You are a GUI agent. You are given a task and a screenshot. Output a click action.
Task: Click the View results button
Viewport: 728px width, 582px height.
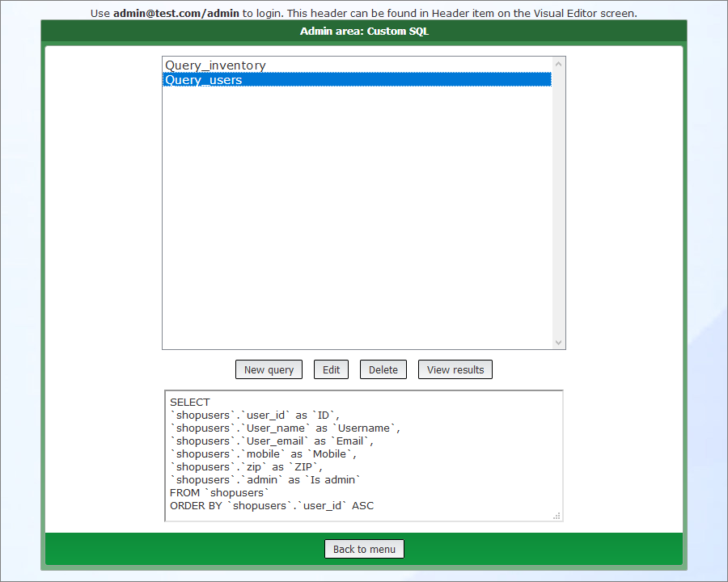coord(455,369)
